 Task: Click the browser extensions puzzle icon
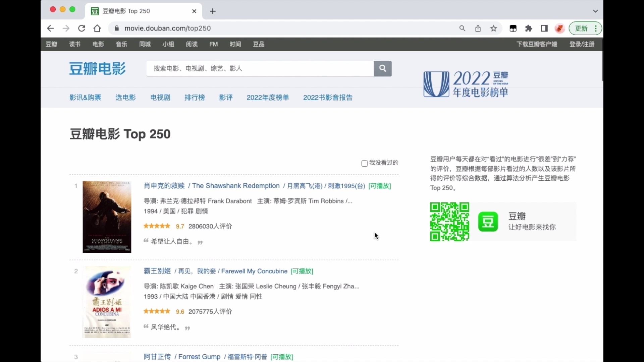coord(528,28)
